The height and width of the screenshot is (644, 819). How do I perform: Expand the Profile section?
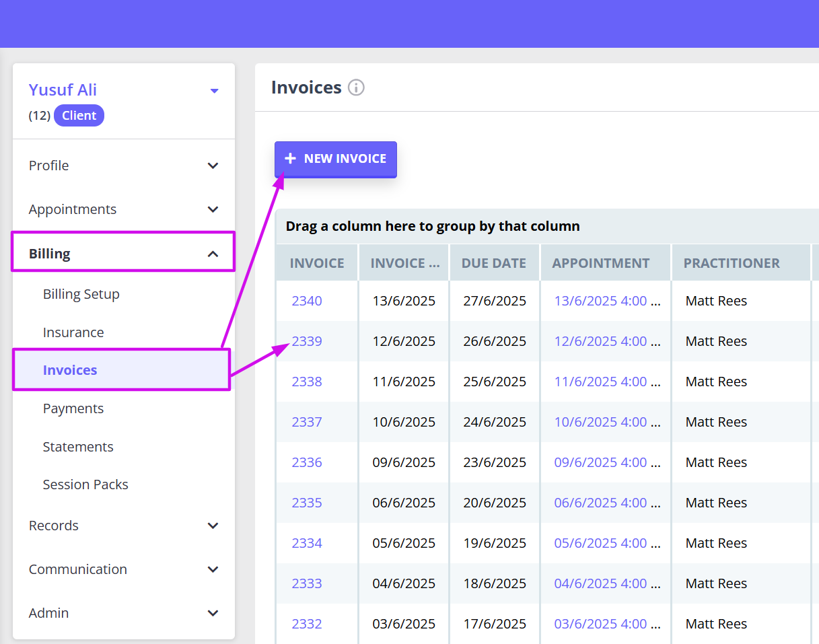pyautogui.click(x=124, y=166)
